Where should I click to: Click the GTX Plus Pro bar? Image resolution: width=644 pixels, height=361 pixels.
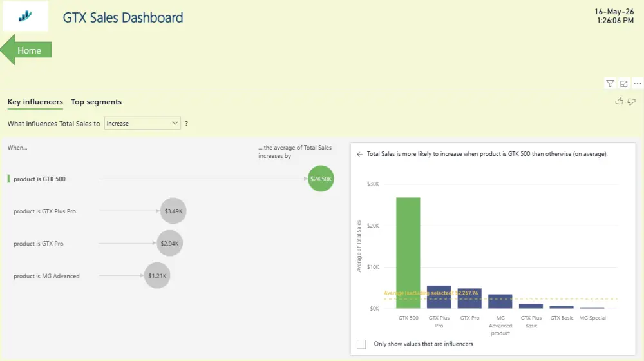[x=439, y=297]
